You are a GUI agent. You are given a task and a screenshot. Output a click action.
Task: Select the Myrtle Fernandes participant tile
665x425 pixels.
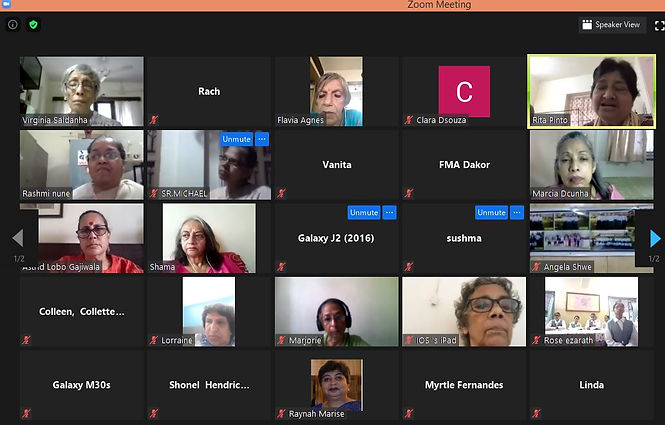[x=464, y=385]
